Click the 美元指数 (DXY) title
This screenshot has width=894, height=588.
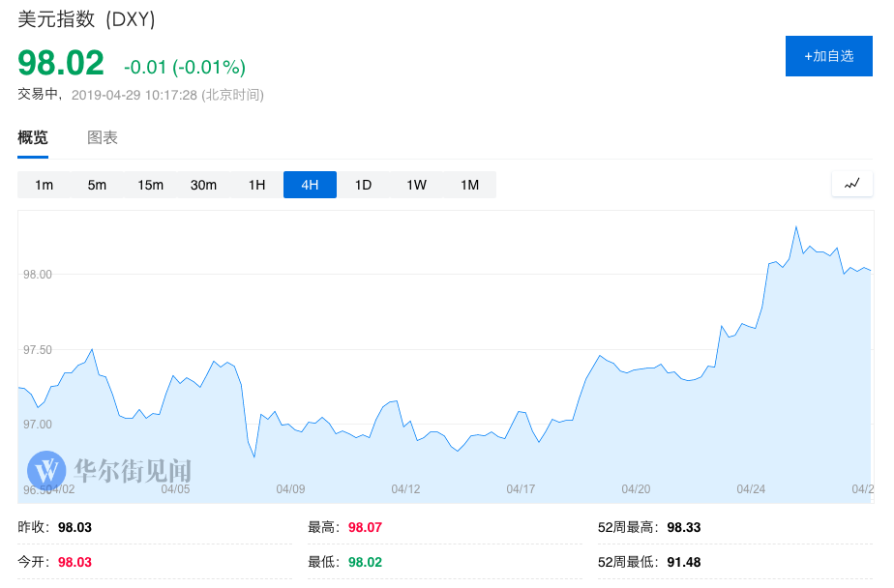point(86,19)
